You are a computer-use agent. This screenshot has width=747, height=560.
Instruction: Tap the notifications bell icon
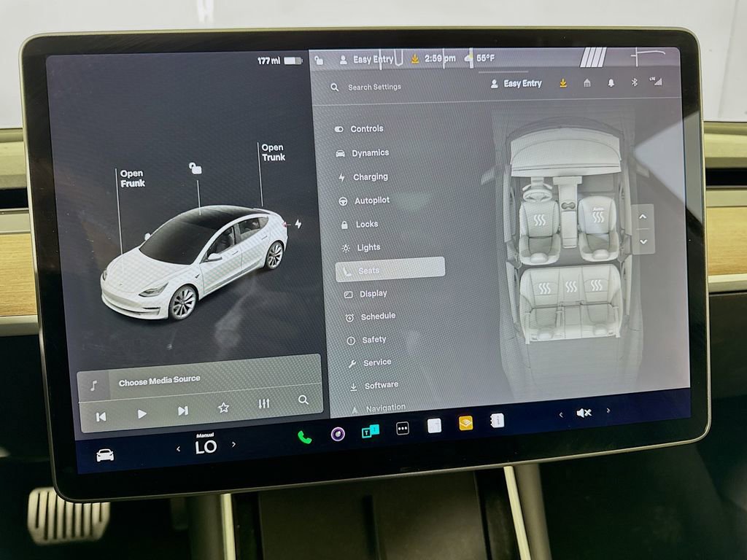tap(611, 82)
